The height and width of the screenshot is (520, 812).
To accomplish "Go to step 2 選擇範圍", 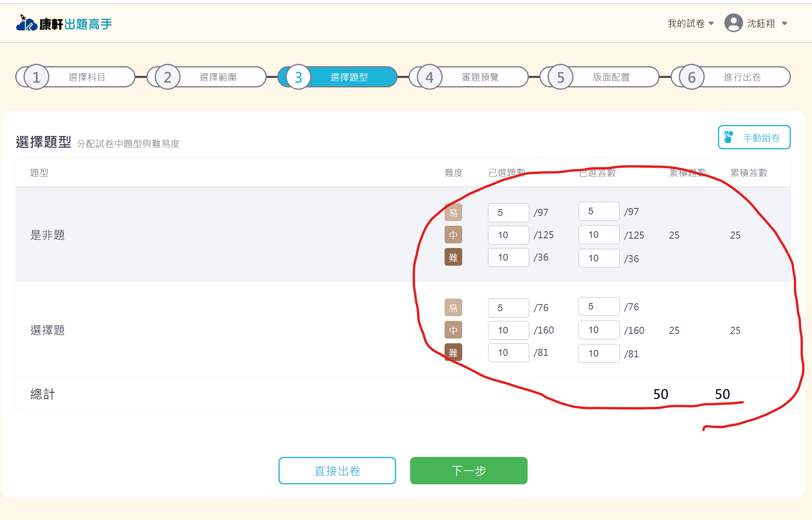I will click(x=206, y=77).
